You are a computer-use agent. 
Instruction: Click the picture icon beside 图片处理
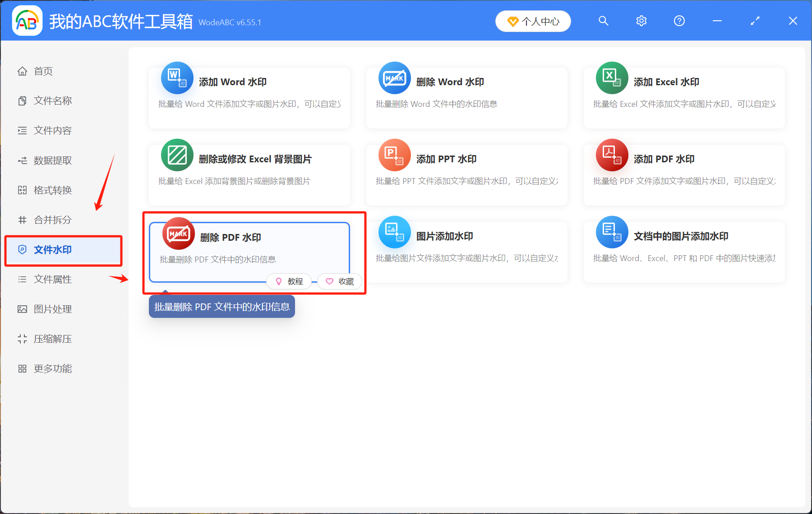point(22,309)
